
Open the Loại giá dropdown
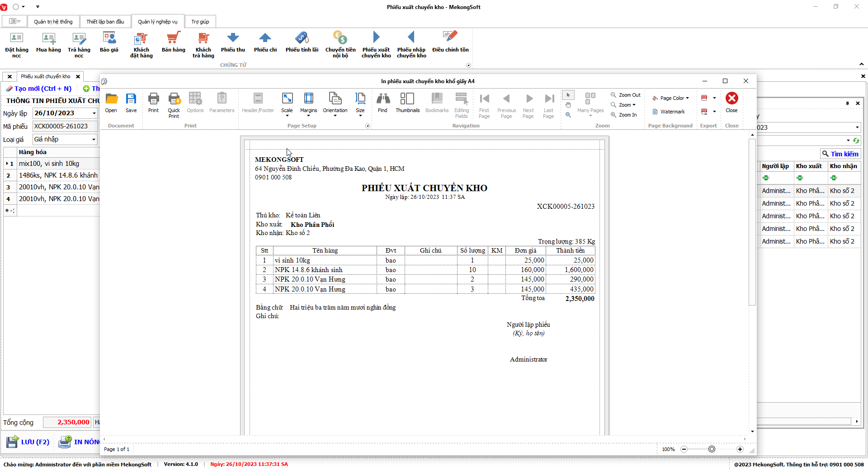pyautogui.click(x=94, y=140)
